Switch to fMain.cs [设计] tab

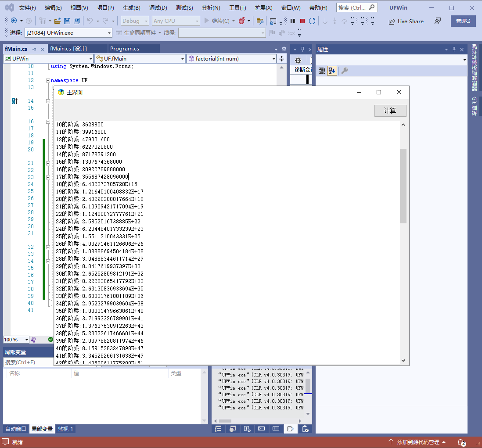pyautogui.click(x=68, y=49)
